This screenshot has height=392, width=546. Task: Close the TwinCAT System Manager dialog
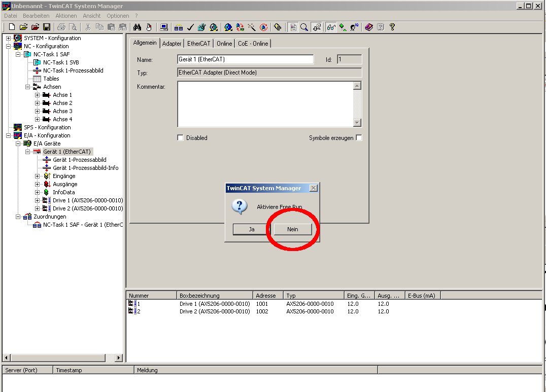314,188
